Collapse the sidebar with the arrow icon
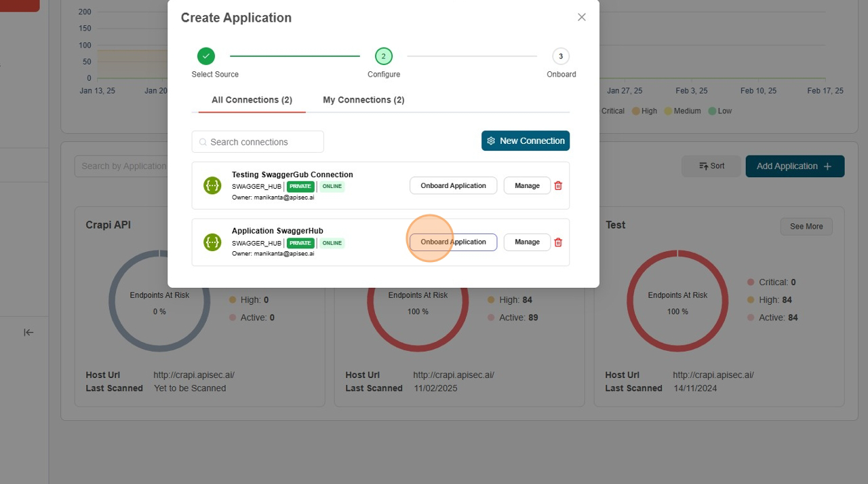The image size is (868, 484). (28, 332)
